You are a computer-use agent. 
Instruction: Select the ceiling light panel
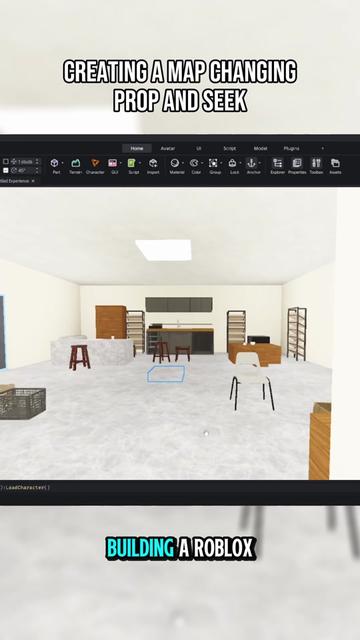click(x=164, y=250)
